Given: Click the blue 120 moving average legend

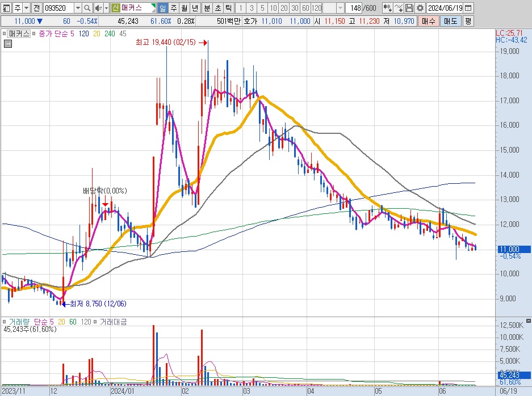Looking at the screenshot, I should [x=83, y=33].
